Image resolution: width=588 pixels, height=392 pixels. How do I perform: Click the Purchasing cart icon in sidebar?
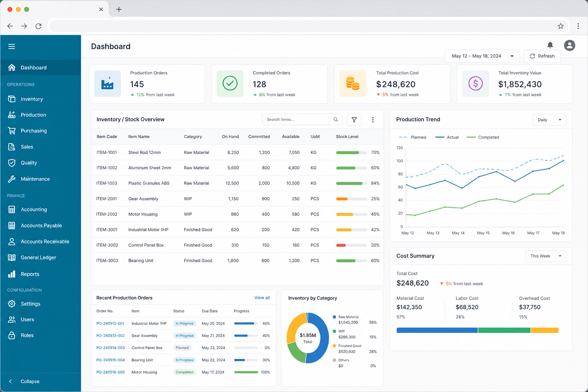12,131
